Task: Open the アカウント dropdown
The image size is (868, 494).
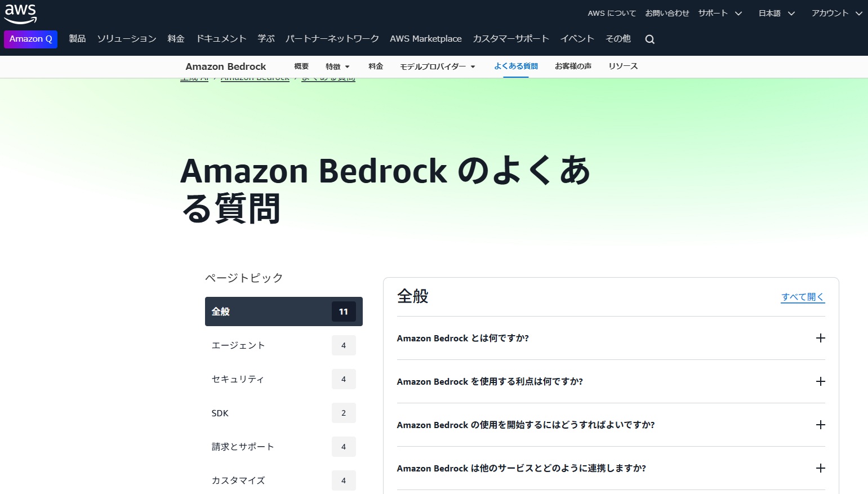Action: point(836,13)
